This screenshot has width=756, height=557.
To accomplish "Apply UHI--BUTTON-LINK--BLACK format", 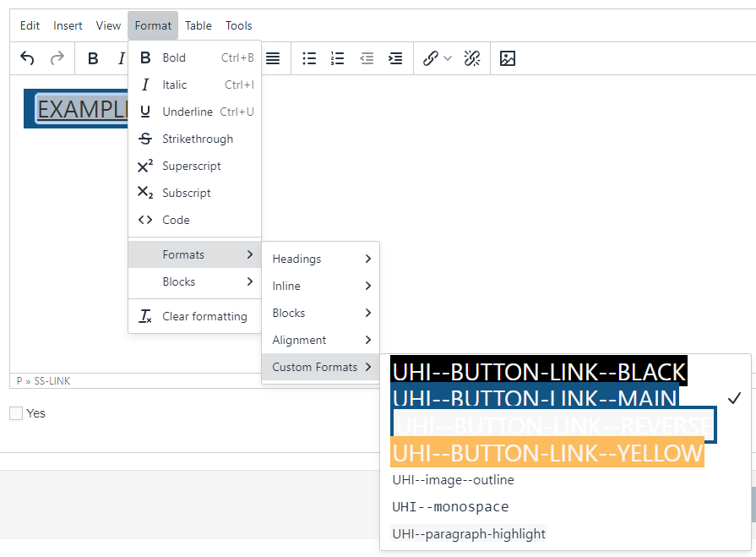I will coord(539,371).
